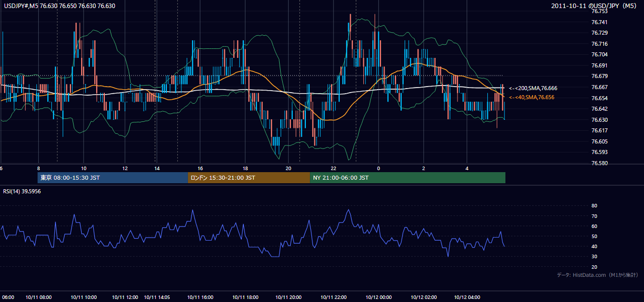
Task: Select the 東京 08:00-15:30 JST session bar
Action: tap(113, 178)
